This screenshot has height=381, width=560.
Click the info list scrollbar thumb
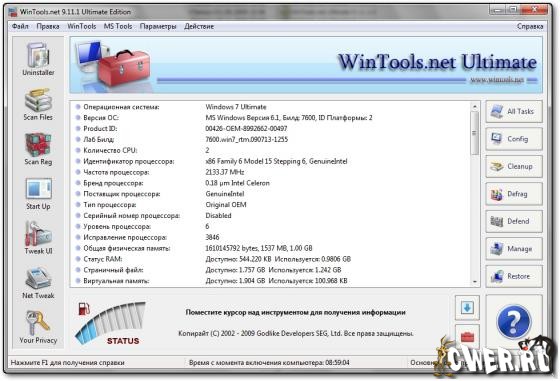pos(475,133)
